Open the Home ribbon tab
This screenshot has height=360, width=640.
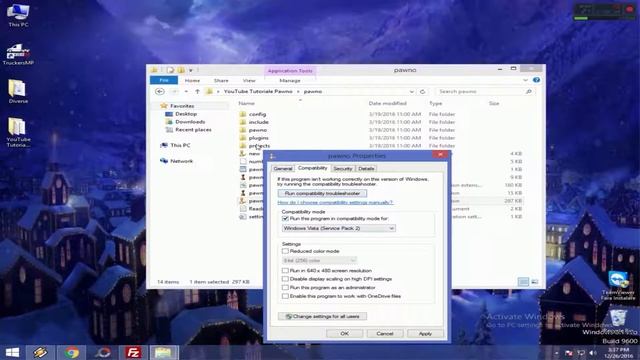pyautogui.click(x=192, y=81)
